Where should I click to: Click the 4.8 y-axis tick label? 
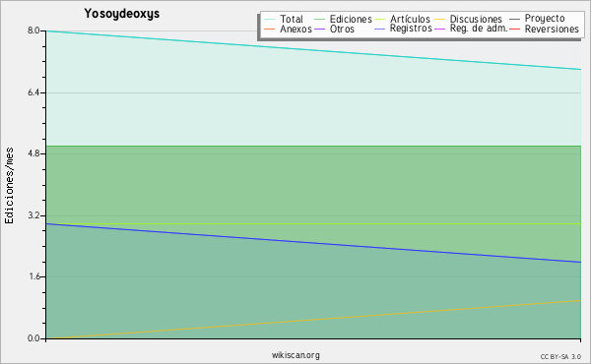click(33, 153)
